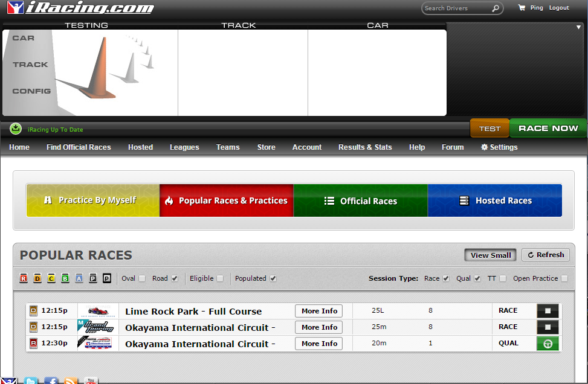Open Results & Stats menu
This screenshot has width=588, height=384.
[x=365, y=147]
